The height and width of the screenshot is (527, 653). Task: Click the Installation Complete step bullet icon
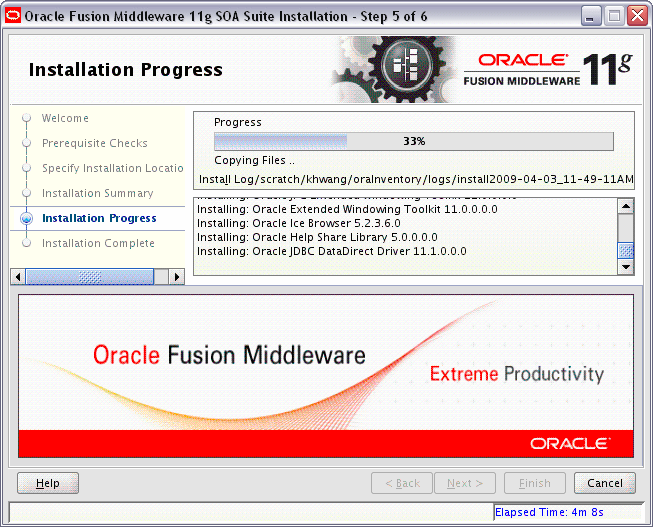tap(27, 243)
